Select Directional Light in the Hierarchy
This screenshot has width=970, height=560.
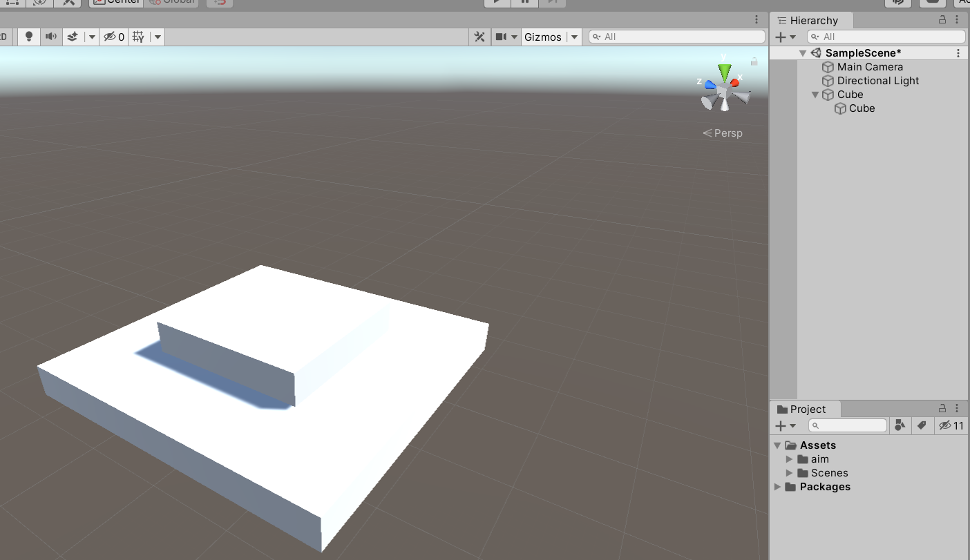pyautogui.click(x=877, y=81)
